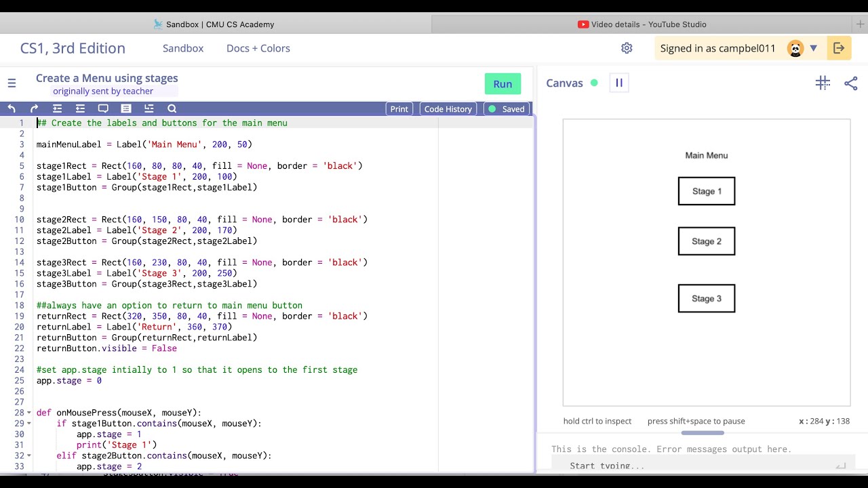Screen dimensions: 868x488
Task: Click the code folding icon in toolbar
Action: pos(149,108)
